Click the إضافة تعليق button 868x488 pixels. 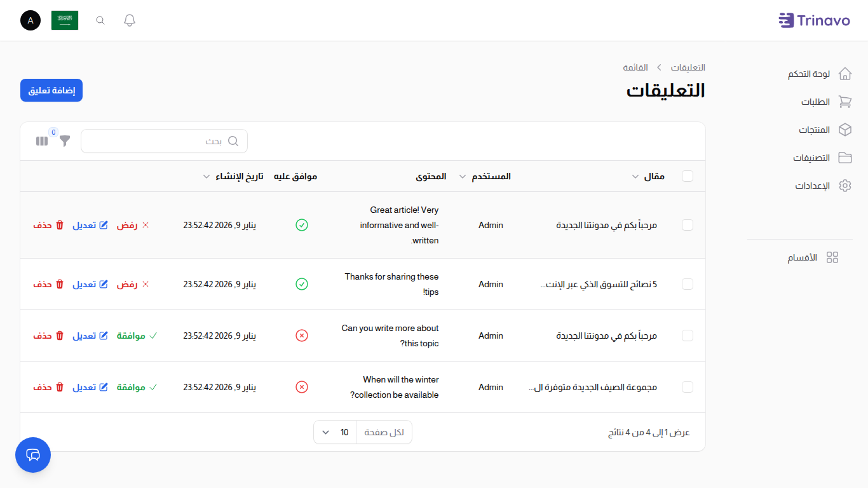tap(51, 90)
